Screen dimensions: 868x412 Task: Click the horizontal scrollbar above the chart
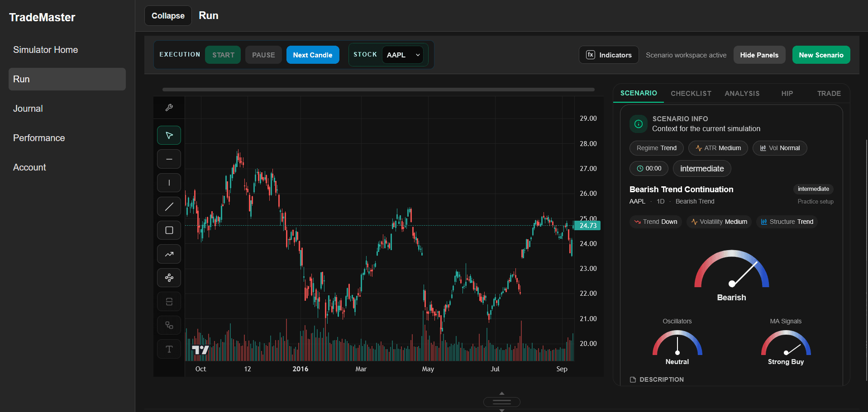[x=378, y=90]
